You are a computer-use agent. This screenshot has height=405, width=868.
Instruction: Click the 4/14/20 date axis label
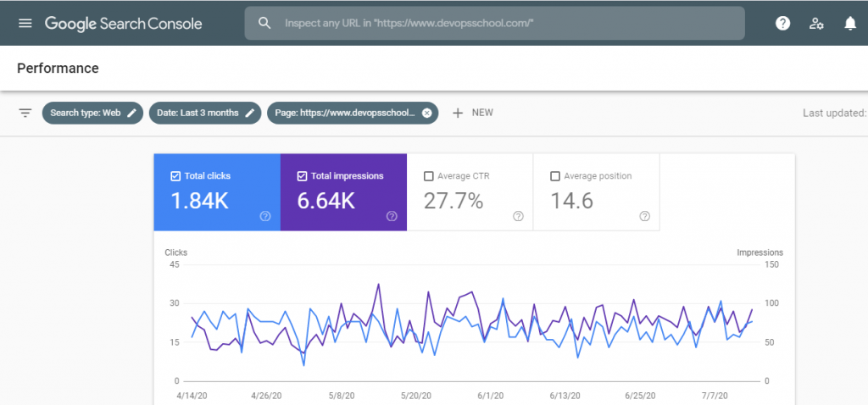click(x=192, y=397)
